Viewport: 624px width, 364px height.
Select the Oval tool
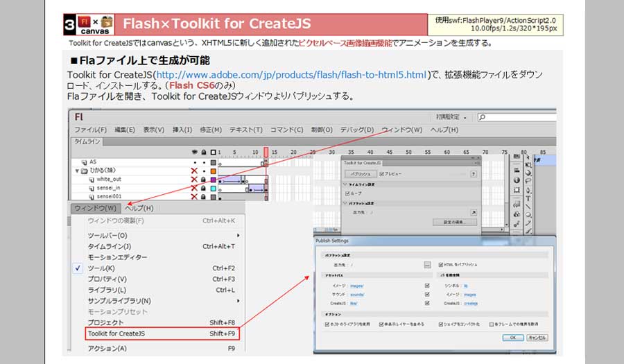[x=528, y=215]
